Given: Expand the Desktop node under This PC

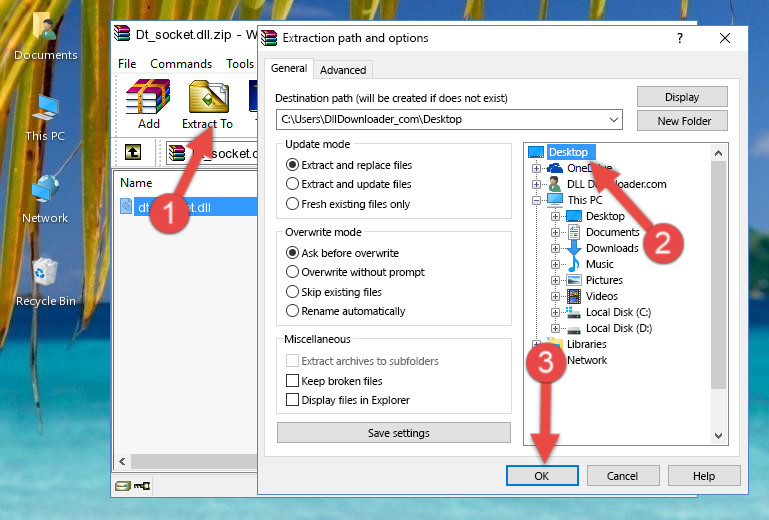Looking at the screenshot, I should pos(555,216).
